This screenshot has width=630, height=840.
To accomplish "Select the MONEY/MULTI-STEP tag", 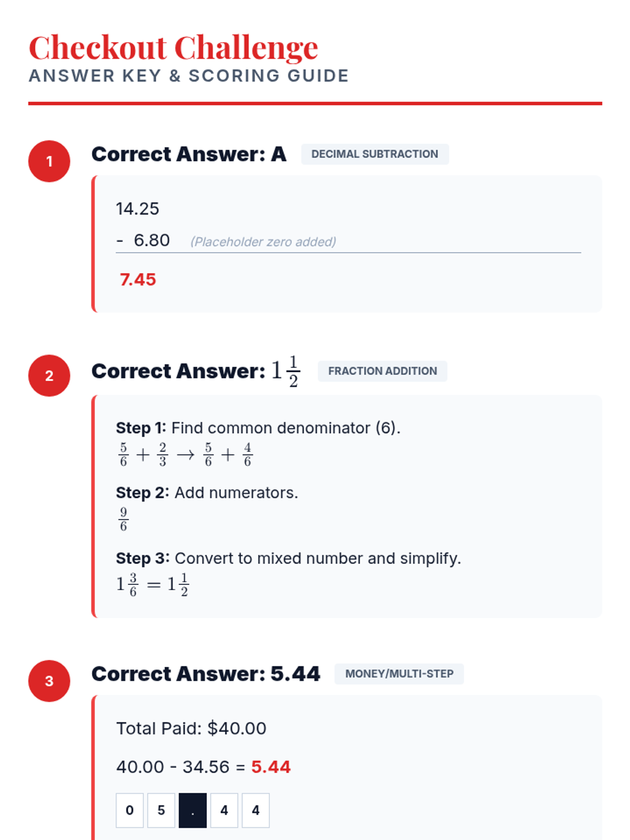I will coord(400,674).
